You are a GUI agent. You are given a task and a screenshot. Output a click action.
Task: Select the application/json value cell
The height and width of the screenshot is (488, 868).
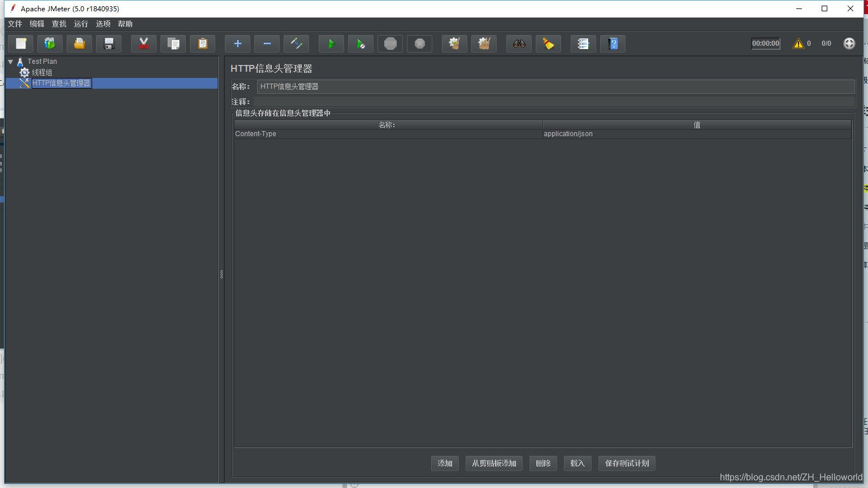697,134
